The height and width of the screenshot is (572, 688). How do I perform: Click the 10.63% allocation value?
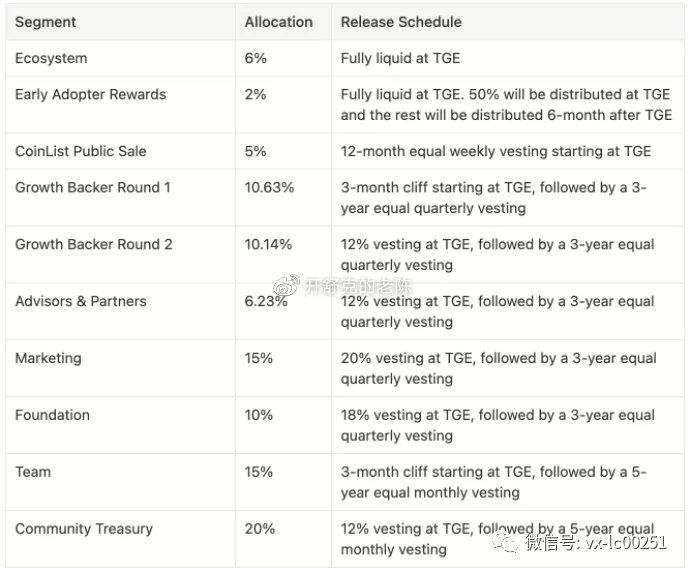[x=269, y=187]
